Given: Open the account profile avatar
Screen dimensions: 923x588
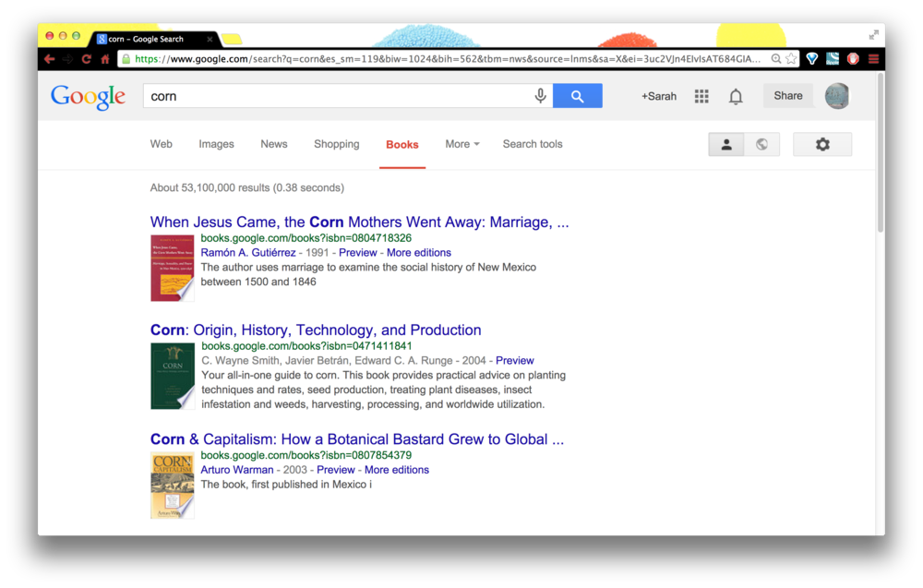Looking at the screenshot, I should click(x=836, y=96).
